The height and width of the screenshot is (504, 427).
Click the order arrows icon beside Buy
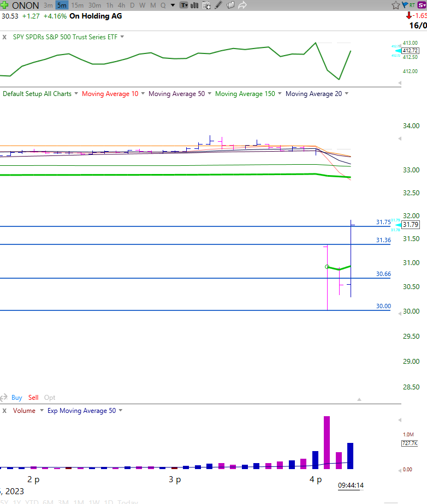[4, 398]
